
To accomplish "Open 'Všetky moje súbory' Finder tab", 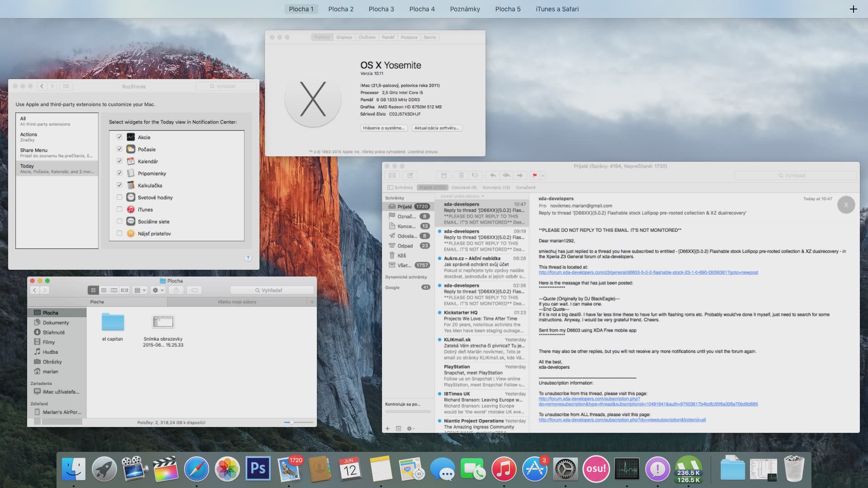I will click(237, 302).
